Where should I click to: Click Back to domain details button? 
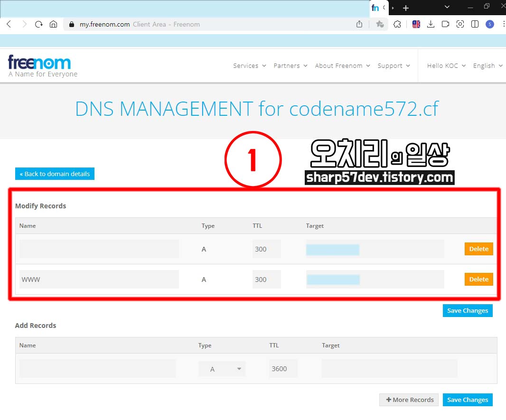click(x=55, y=174)
